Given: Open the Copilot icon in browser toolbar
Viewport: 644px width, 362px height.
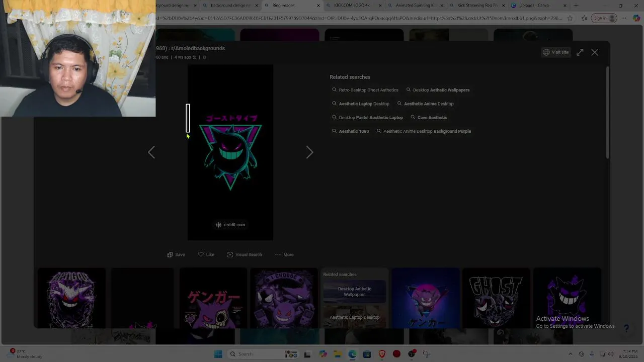Looking at the screenshot, I should point(636,18).
